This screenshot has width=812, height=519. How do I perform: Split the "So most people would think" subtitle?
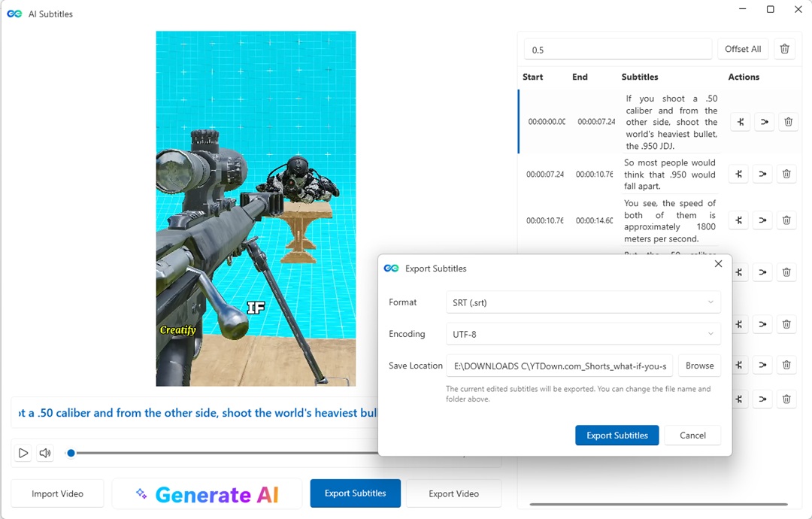tap(738, 174)
